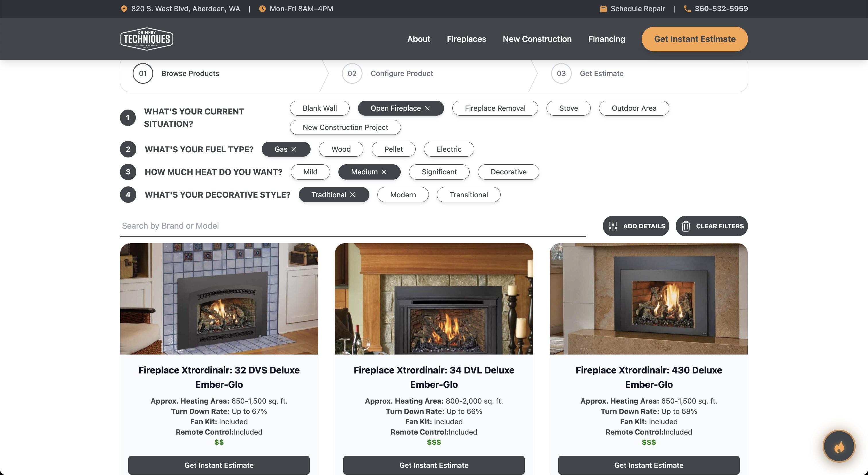Deselect the Gas fuel type filter
This screenshot has width=868, height=475.
click(294, 149)
